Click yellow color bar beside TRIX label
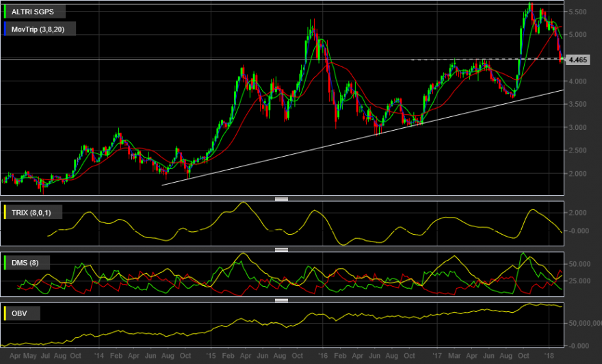The height and width of the screenshot is (364, 602). (5, 212)
